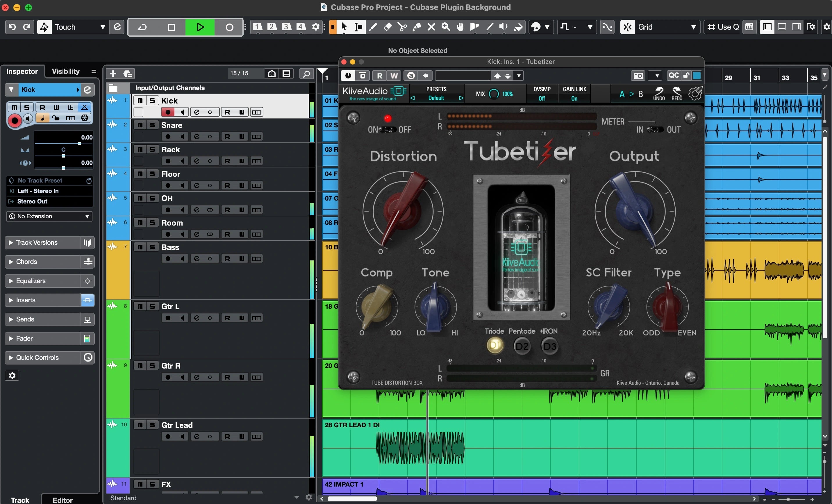The height and width of the screenshot is (504, 832).
Task: Click the Tubetizer UNDO arrow icon
Action: [658, 93]
